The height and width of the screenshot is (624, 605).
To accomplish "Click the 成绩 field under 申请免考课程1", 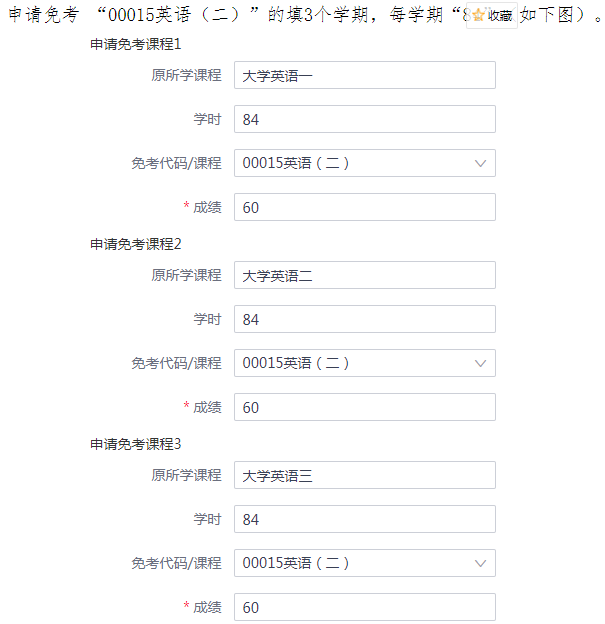I will (x=364, y=207).
